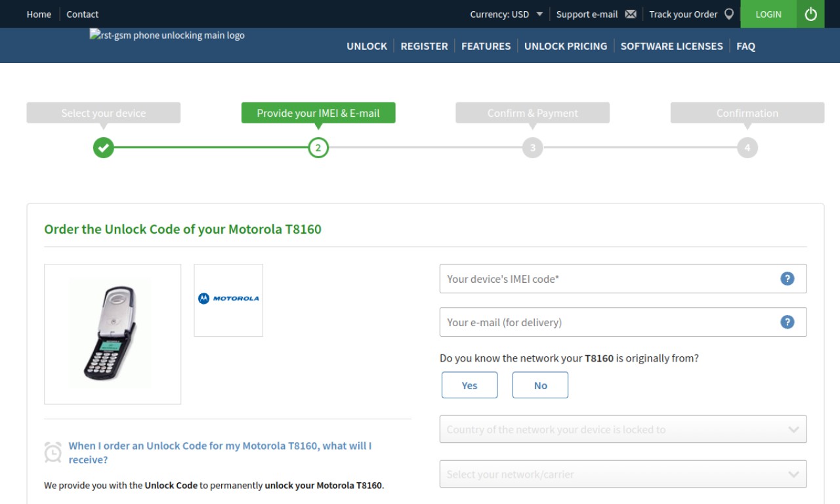Open the Select your network/carrier dropdown
Image resolution: width=840 pixels, height=504 pixels.
[623, 474]
